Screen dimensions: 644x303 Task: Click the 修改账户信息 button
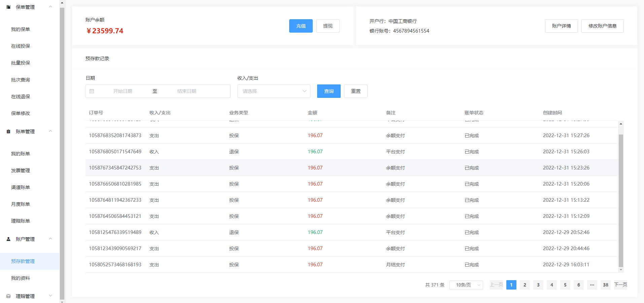coord(602,26)
